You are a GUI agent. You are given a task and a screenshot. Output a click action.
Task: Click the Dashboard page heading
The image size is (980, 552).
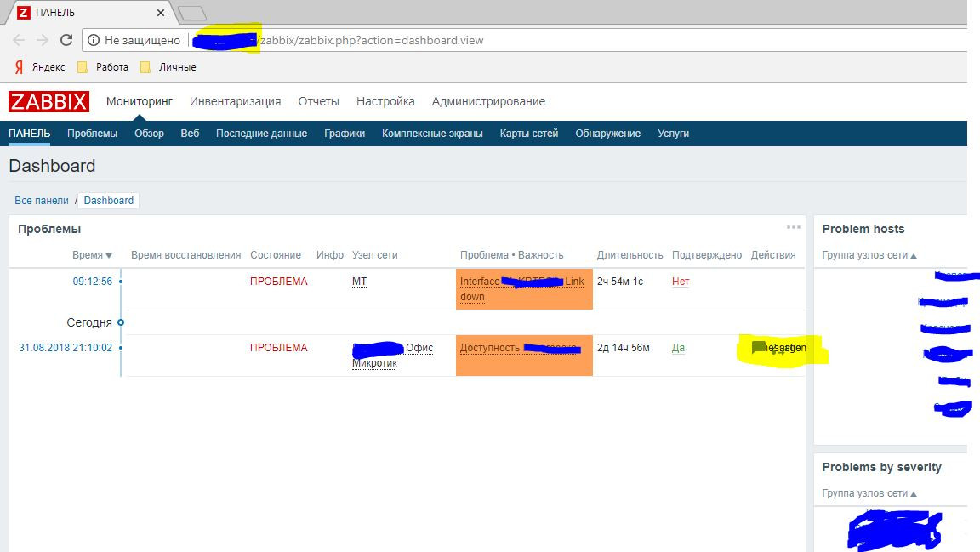pos(52,166)
